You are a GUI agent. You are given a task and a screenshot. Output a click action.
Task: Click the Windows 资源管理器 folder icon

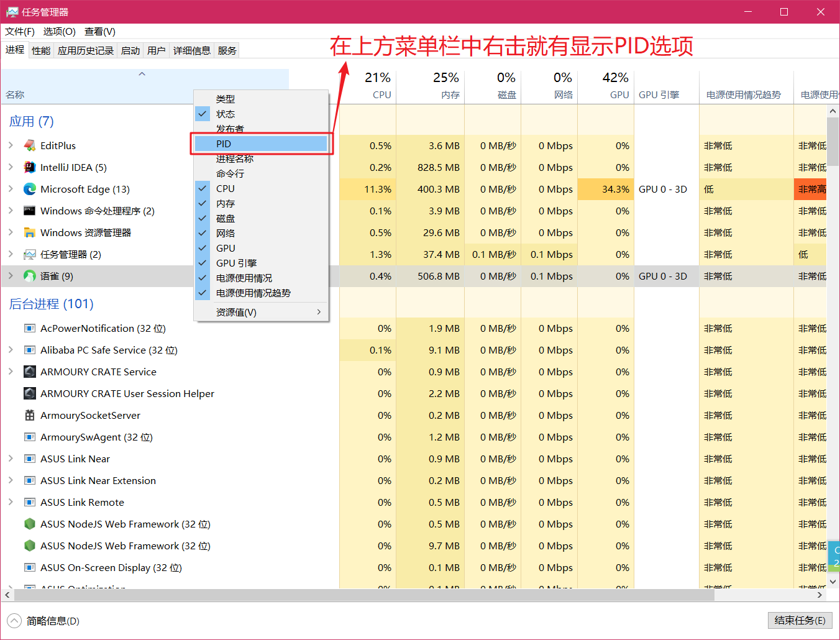click(x=29, y=232)
